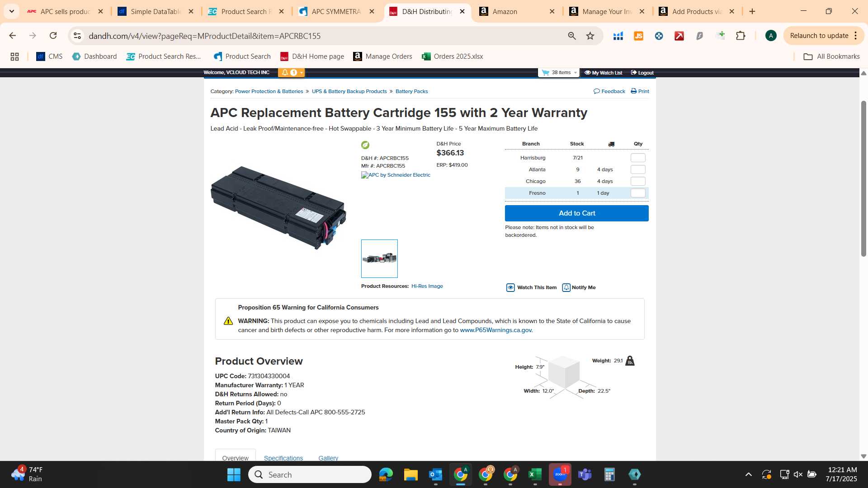Screen dimensions: 868x488
Task: Click the zoom magnifier icon in address bar
Action: 572,36
